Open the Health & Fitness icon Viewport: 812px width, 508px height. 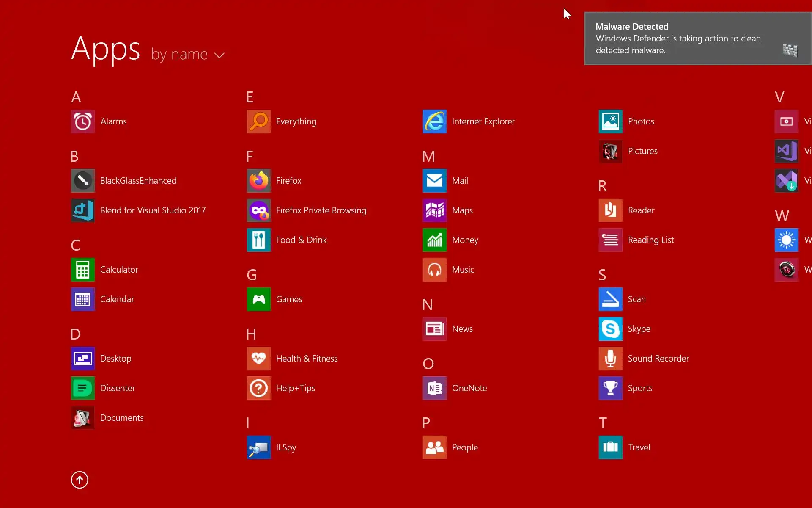tap(258, 359)
